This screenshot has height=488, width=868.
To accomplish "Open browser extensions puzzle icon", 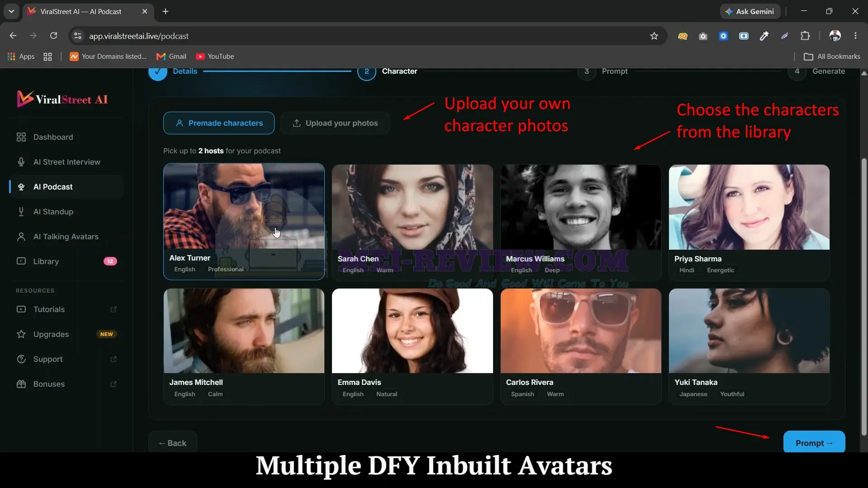I will [805, 36].
